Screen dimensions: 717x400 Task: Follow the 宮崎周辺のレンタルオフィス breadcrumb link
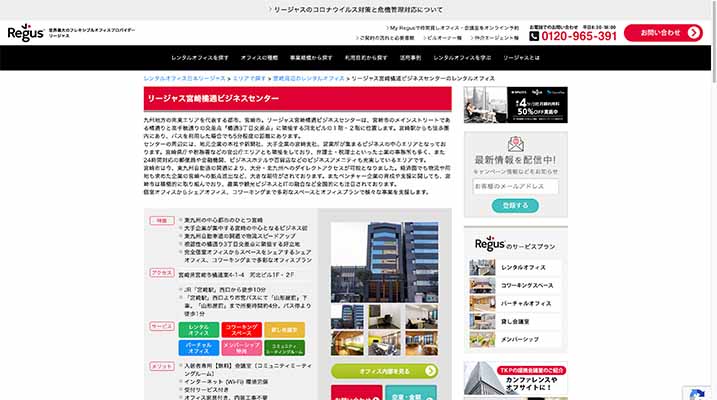coord(309,79)
